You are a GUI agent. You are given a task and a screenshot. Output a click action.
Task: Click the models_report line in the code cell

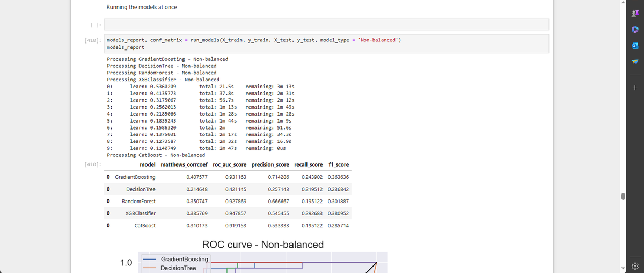pos(126,47)
